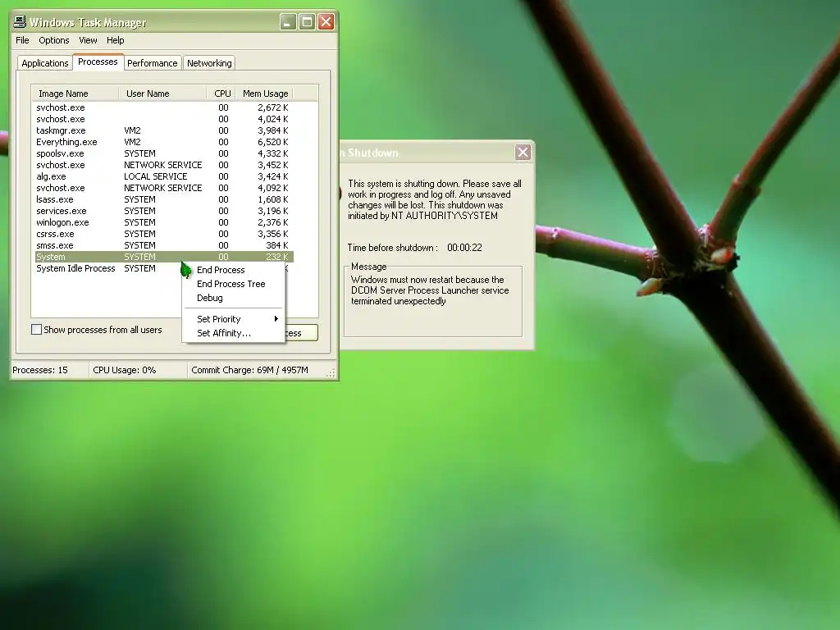Select svchost.exe using 2,672 K memory

(x=163, y=107)
